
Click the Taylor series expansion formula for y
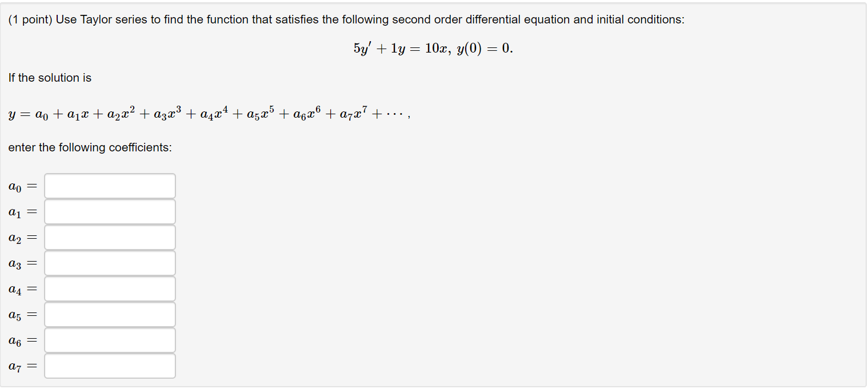pos(206,113)
